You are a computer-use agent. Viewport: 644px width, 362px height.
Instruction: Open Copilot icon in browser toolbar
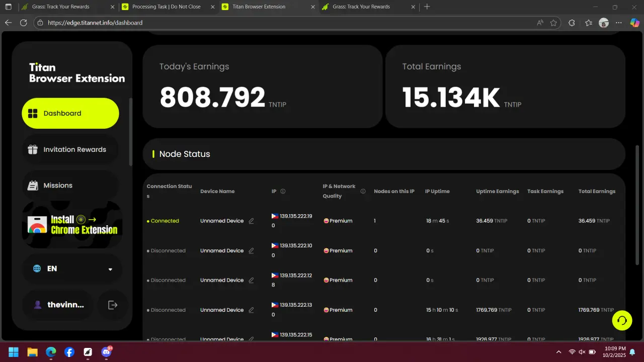tap(635, 23)
